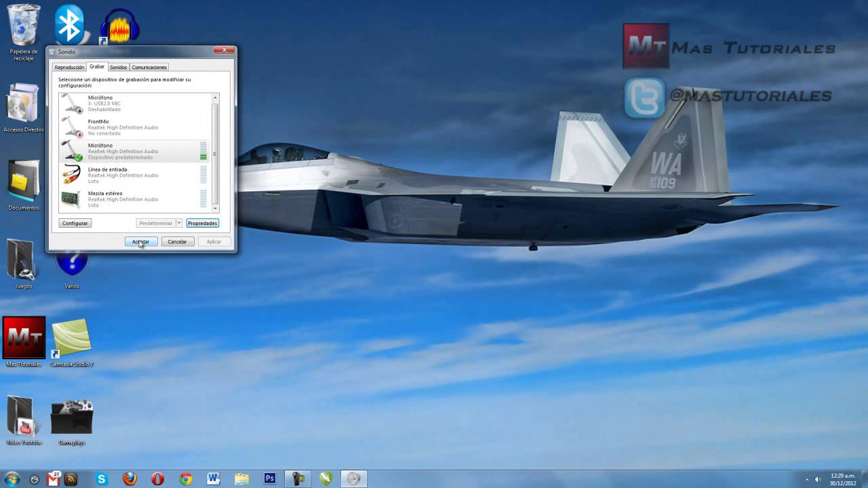Switch to the Sonidos tab
Image resolution: width=868 pixels, height=488 pixels.
point(119,67)
